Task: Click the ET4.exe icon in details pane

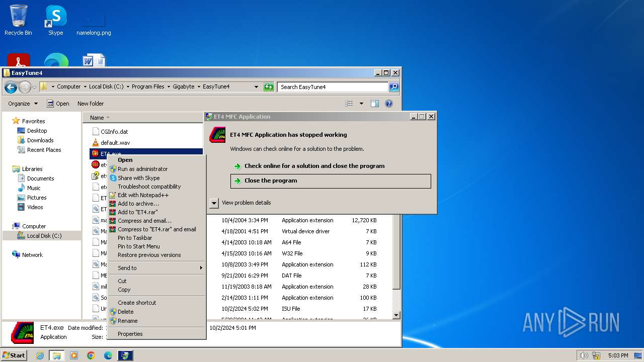Action: (22, 332)
